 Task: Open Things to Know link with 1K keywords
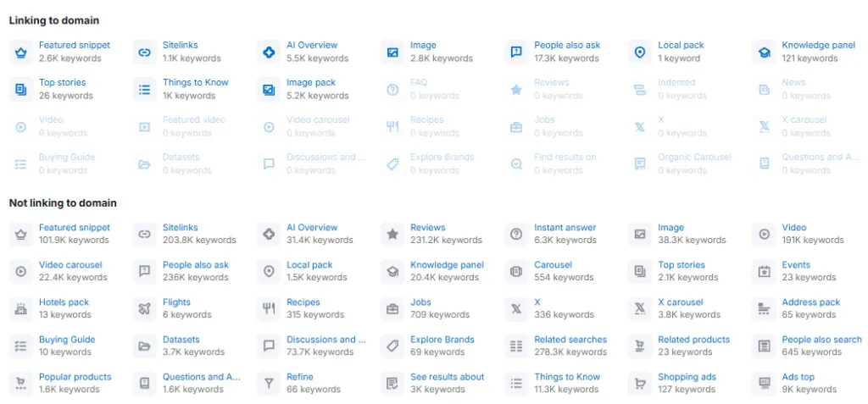pyautogui.click(x=195, y=83)
